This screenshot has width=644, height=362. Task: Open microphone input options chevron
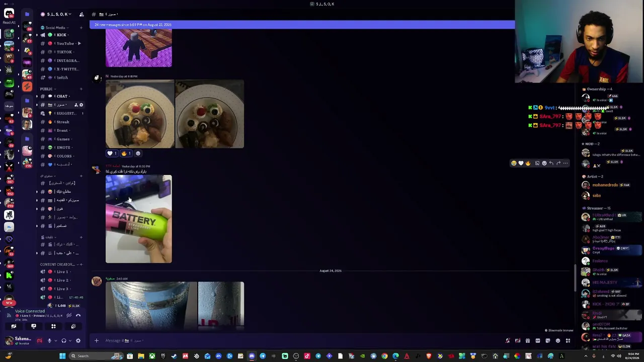[55, 341]
